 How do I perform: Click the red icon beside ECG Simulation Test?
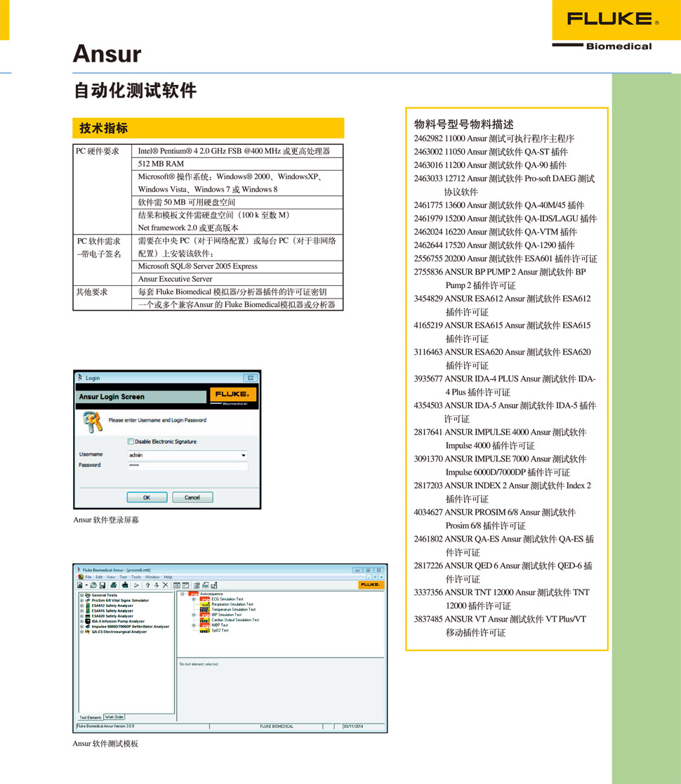[x=205, y=599]
